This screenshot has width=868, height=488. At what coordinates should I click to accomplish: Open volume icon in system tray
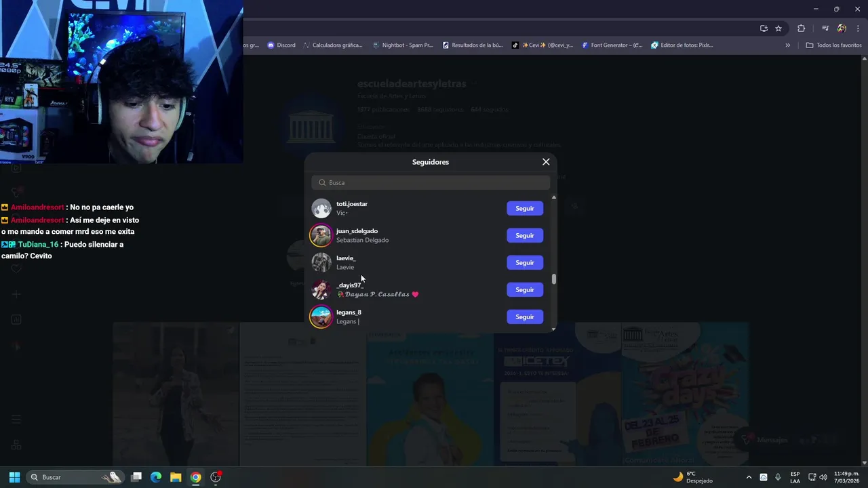point(823,477)
